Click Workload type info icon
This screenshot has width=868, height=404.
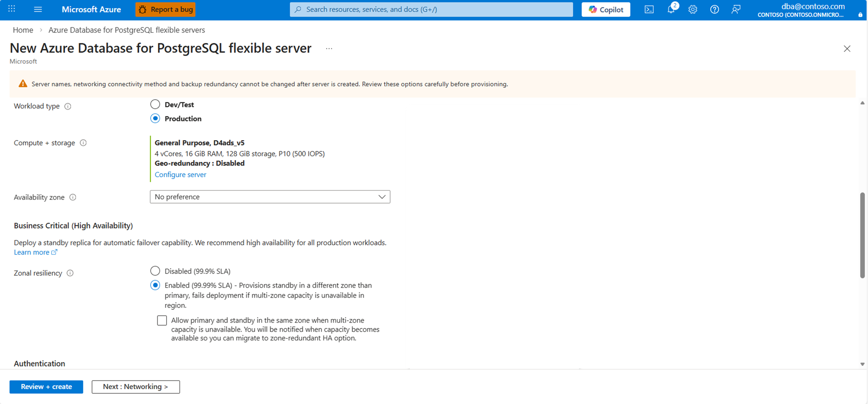click(x=68, y=106)
